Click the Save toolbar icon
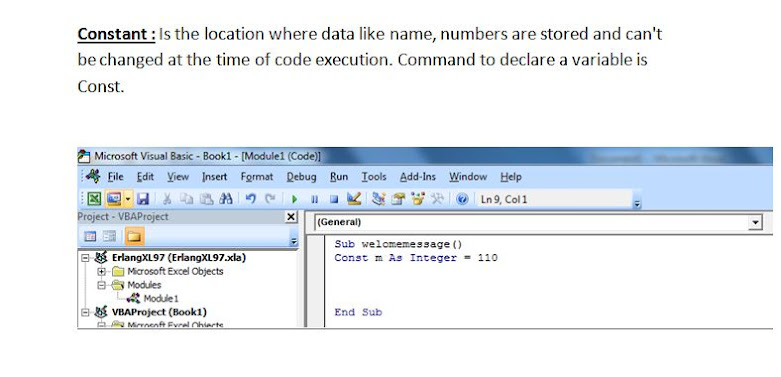 point(143,199)
